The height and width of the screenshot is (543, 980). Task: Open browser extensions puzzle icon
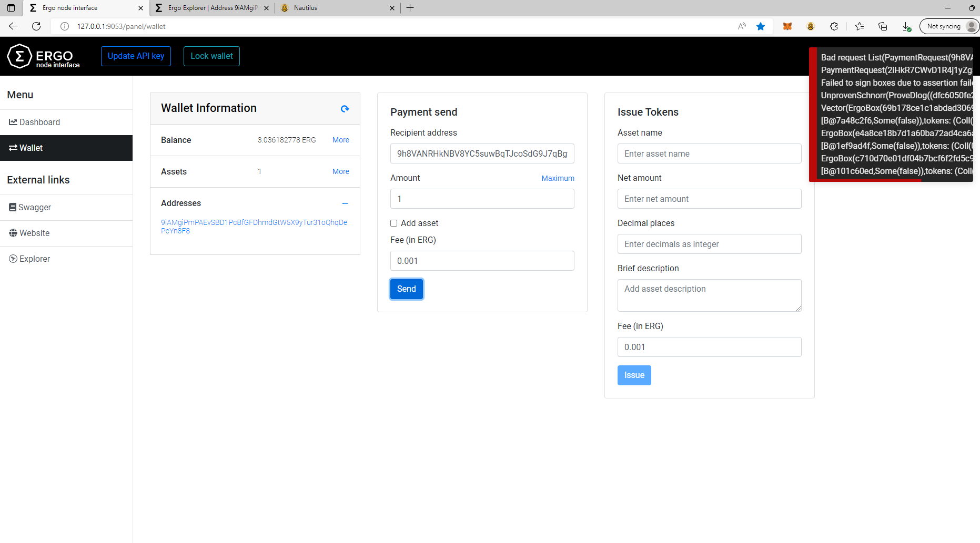[x=834, y=26]
